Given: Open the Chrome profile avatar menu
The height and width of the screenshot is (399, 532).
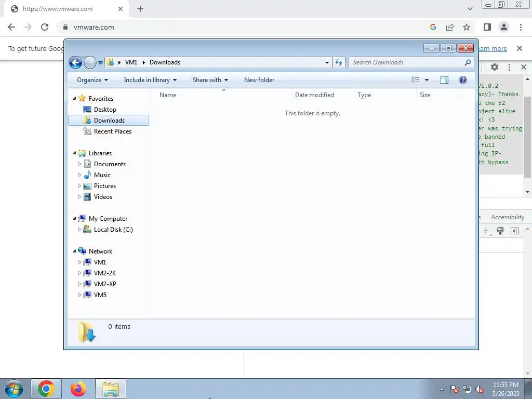Looking at the screenshot, I should click(x=504, y=27).
